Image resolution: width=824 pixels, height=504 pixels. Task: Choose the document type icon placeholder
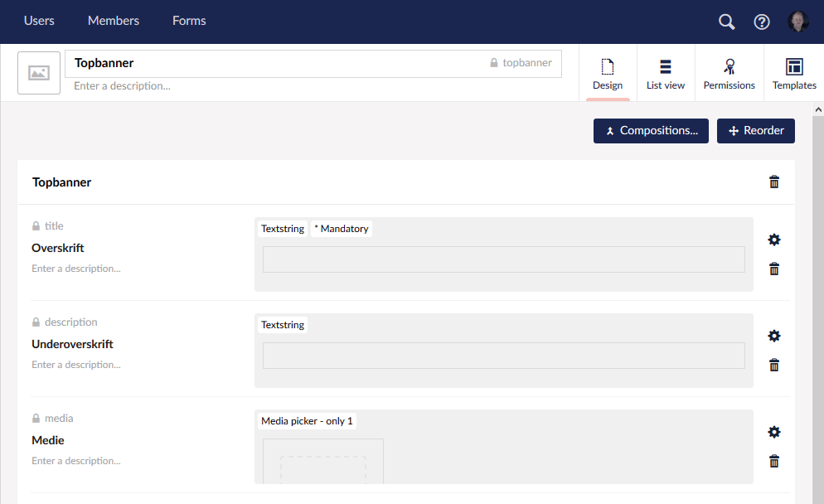tap(39, 72)
